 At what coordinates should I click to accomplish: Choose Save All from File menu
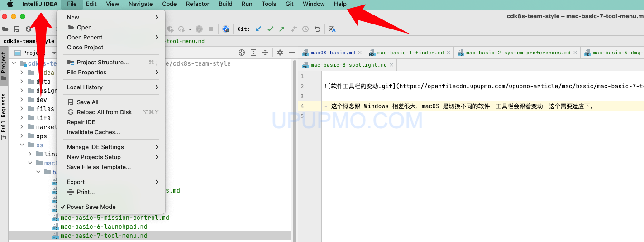tap(111, 102)
